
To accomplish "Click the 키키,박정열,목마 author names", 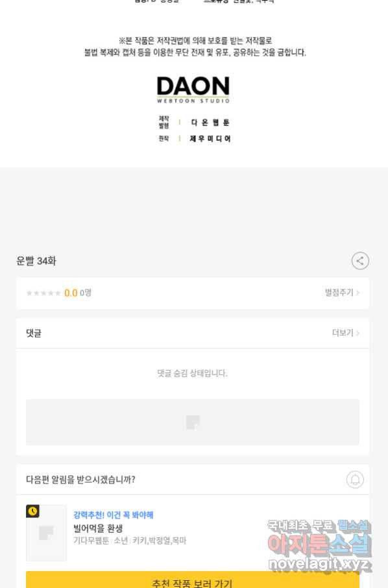I will tap(160, 541).
